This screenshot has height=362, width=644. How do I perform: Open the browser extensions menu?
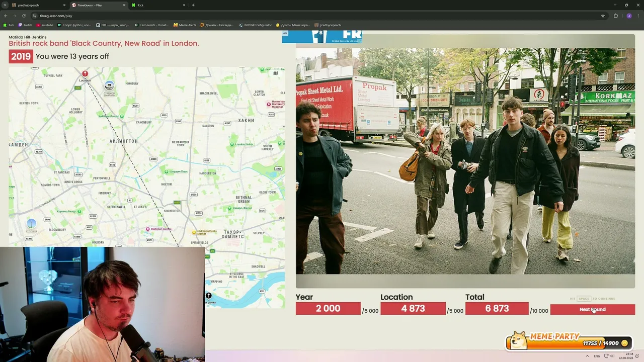tap(615, 16)
